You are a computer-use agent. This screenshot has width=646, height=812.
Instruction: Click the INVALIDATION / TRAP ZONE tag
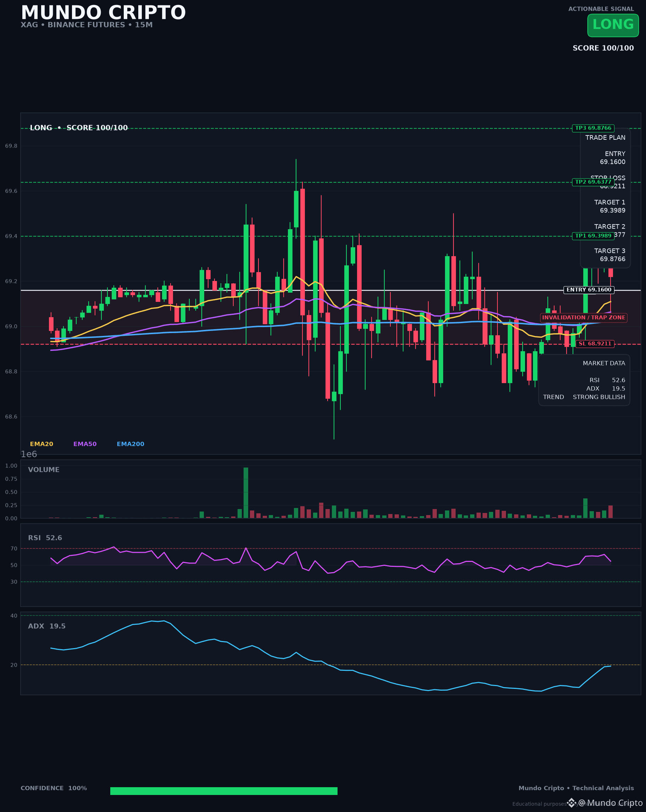pos(584,317)
